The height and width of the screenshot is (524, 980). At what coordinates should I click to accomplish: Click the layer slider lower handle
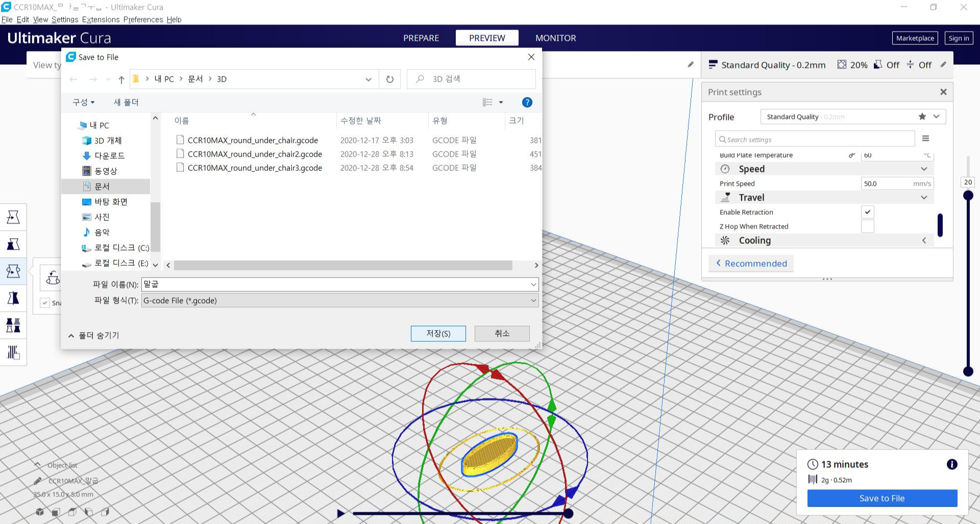pos(968,371)
